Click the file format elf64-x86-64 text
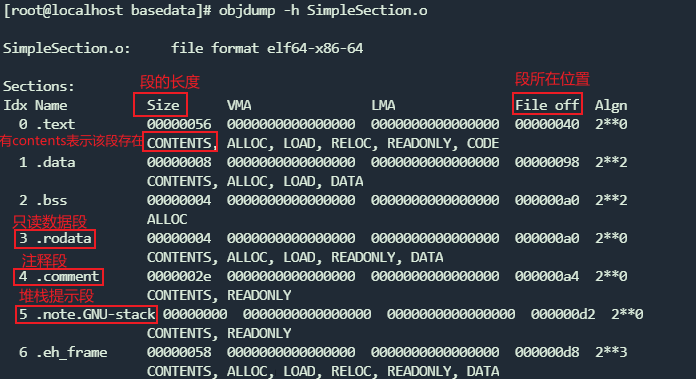696x379 pixels. (267, 48)
